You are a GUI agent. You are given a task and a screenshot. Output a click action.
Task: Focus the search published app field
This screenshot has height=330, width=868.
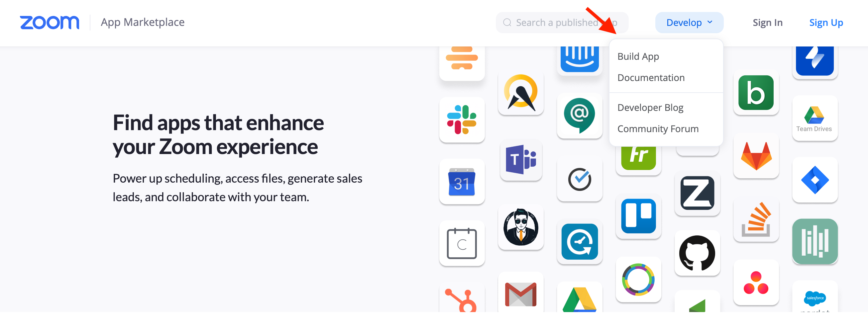click(562, 23)
